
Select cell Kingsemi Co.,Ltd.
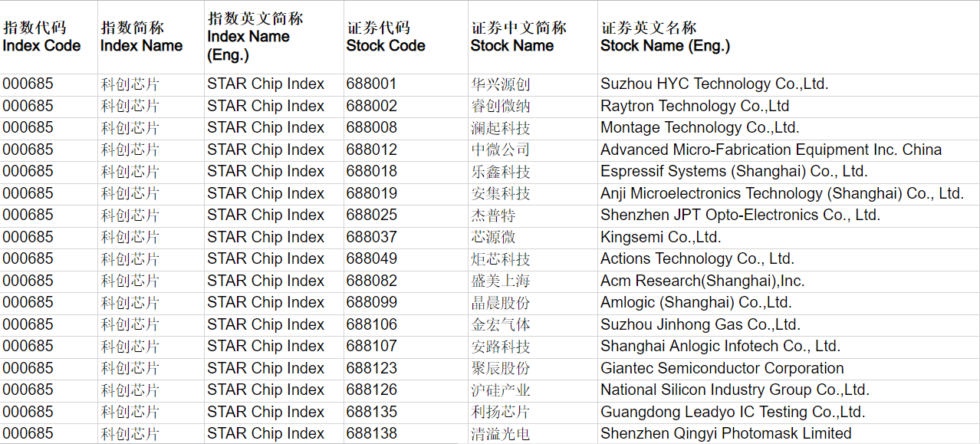click(x=789, y=237)
